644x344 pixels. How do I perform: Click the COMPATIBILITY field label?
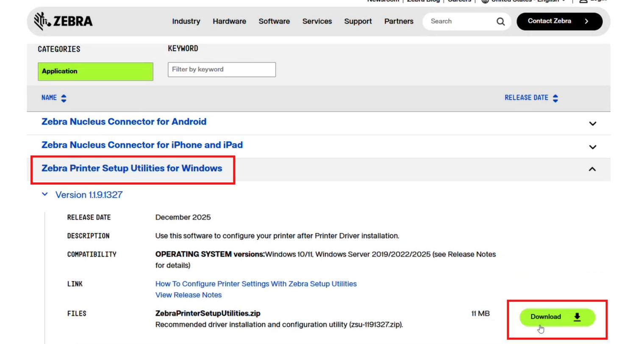pos(92,255)
